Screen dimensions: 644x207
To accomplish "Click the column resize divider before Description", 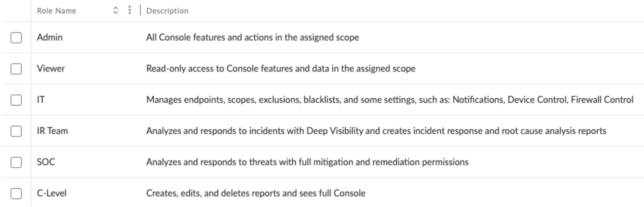I will [140, 10].
